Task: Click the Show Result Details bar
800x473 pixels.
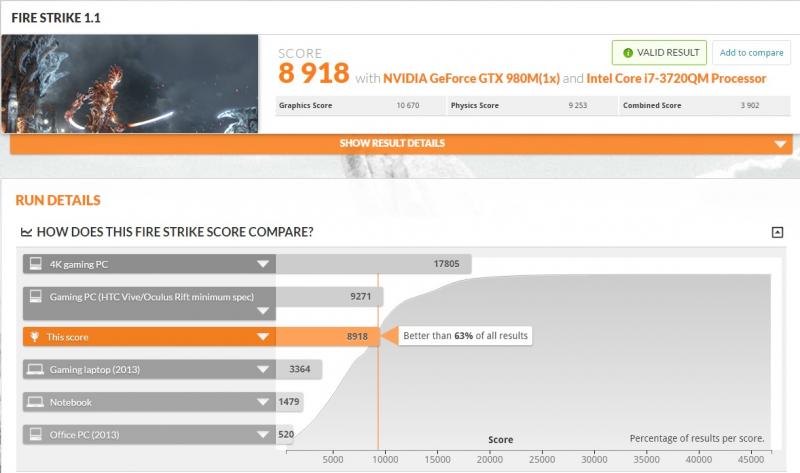Action: pos(401,143)
